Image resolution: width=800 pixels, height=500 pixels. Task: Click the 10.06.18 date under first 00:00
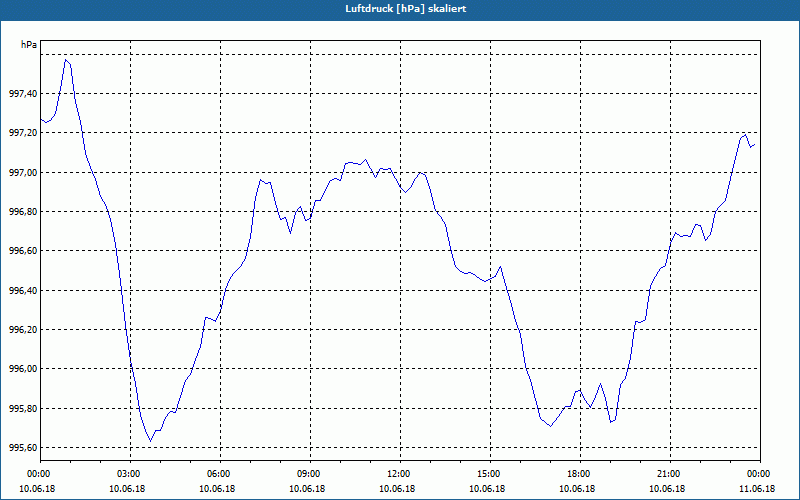tap(38, 488)
